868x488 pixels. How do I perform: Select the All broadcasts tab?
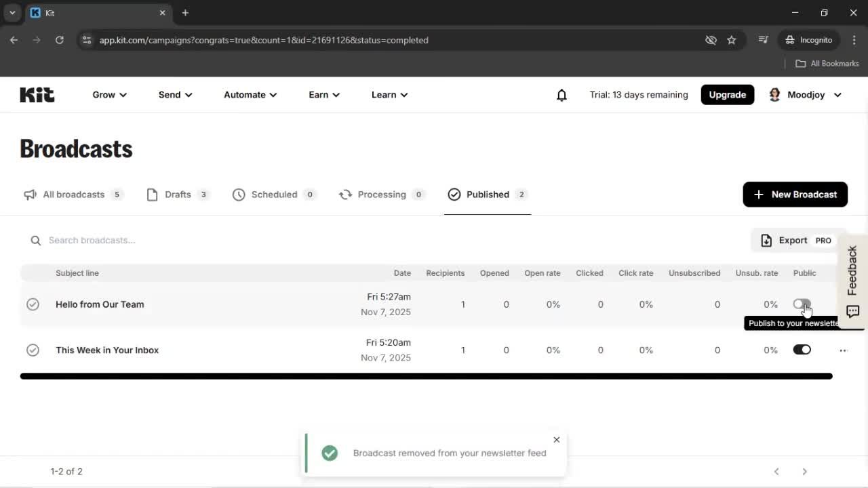click(x=73, y=195)
